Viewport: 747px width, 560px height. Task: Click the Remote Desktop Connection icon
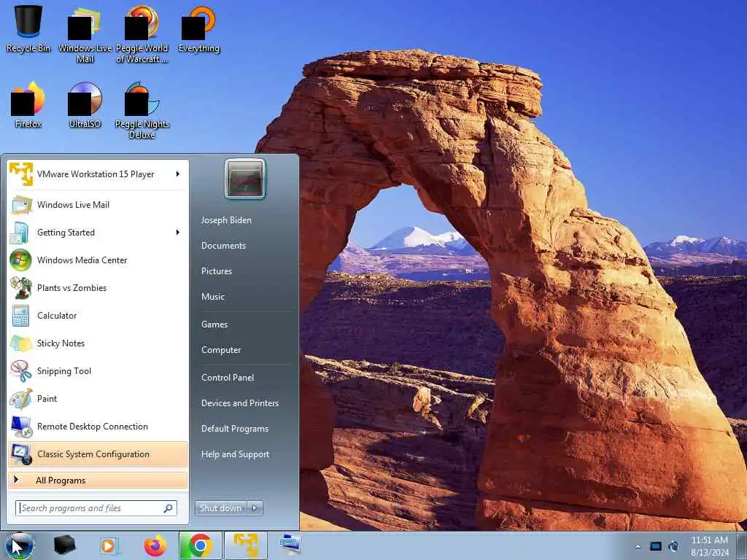pos(21,427)
